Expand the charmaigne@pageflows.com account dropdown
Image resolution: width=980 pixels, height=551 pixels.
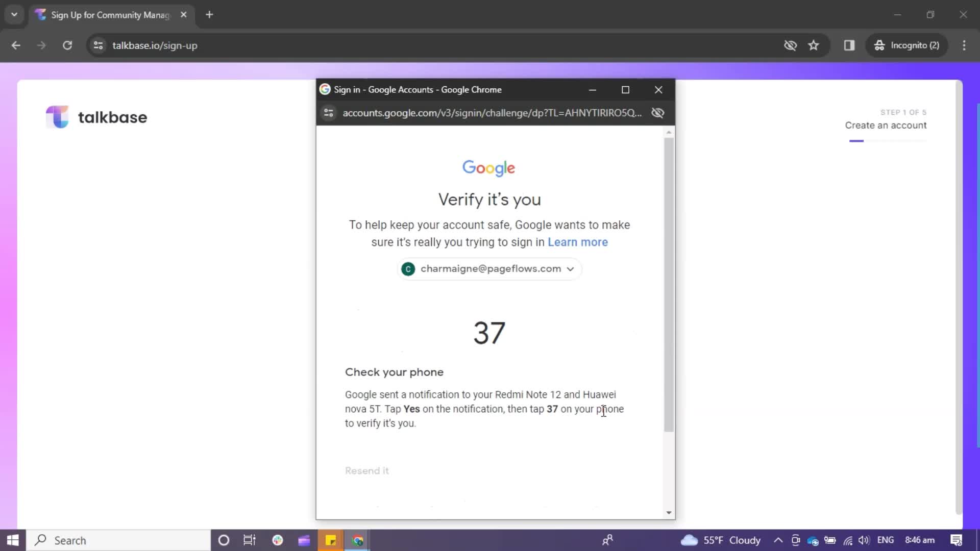coord(572,268)
